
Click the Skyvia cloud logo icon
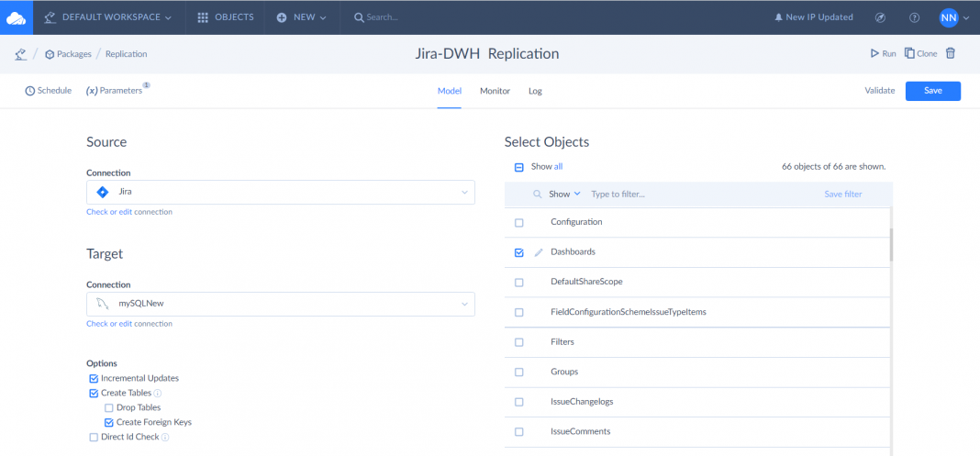[x=17, y=17]
